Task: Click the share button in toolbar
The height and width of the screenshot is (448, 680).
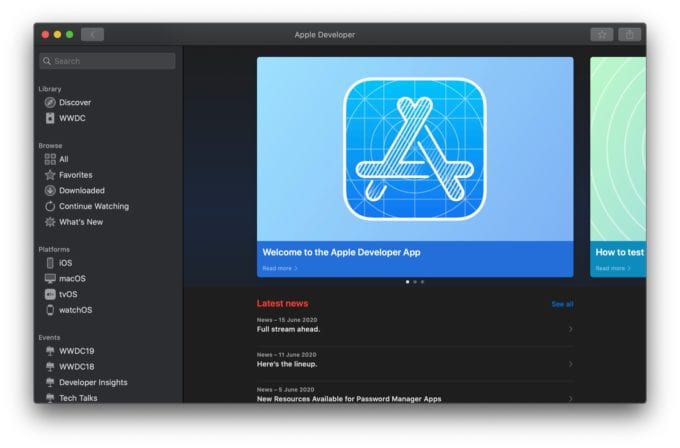Action: 629,35
